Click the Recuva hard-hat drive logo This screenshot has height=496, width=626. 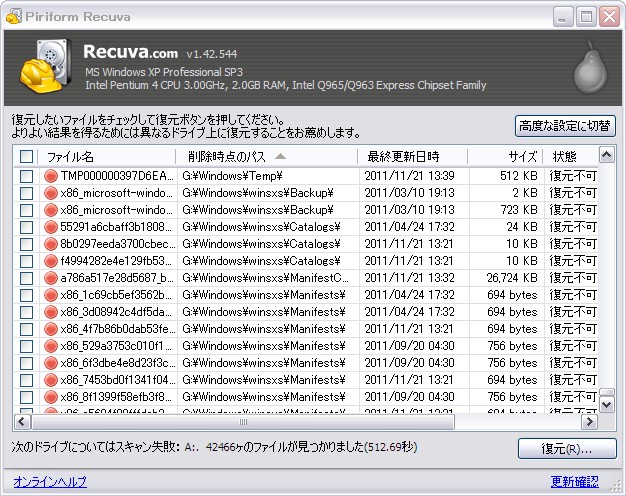(46, 66)
